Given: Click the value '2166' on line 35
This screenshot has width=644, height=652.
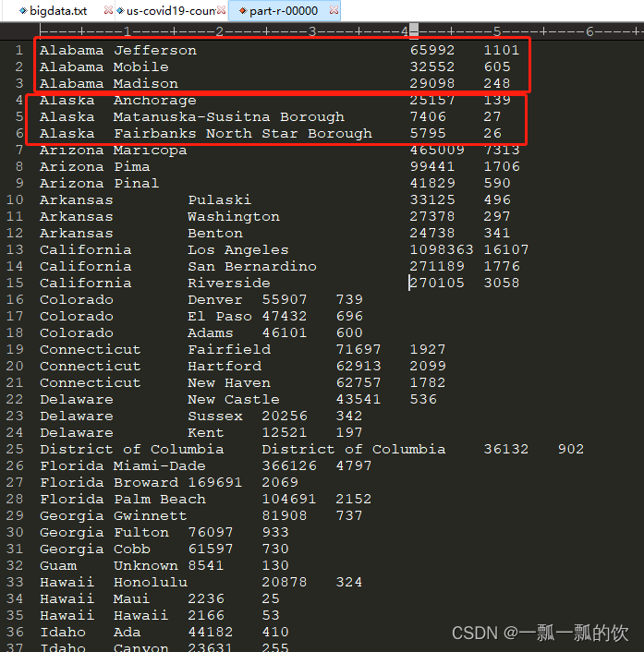Looking at the screenshot, I should (x=206, y=616).
